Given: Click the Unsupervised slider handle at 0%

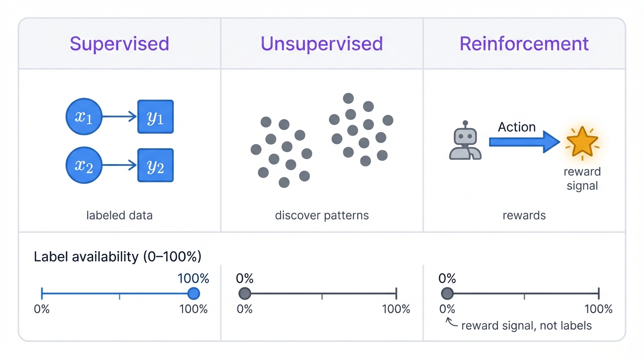Looking at the screenshot, I should tap(245, 294).
